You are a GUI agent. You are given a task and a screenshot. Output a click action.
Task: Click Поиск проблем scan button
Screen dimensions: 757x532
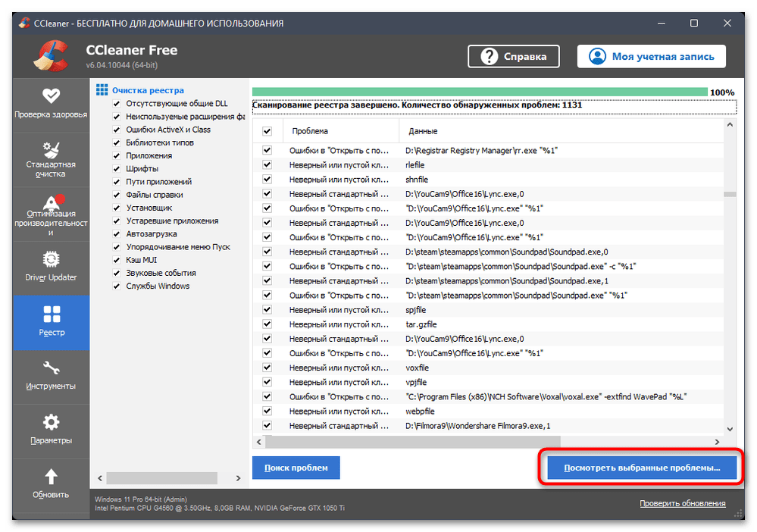[x=296, y=468]
